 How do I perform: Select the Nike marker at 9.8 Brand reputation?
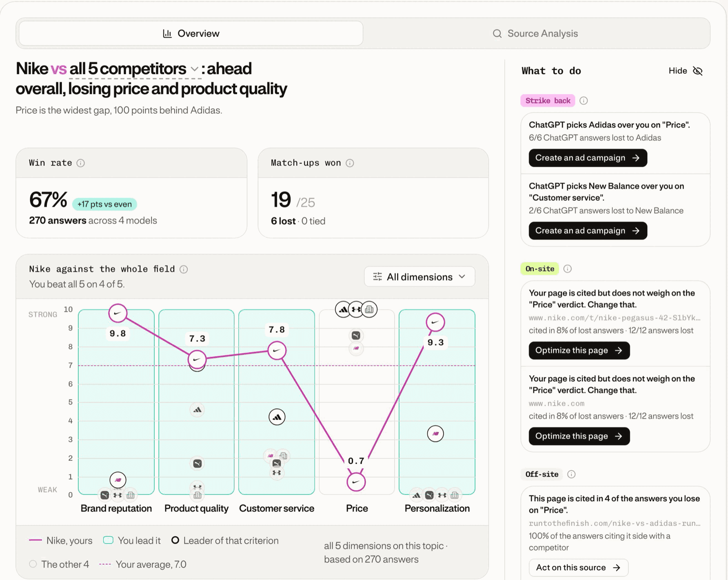(x=118, y=313)
